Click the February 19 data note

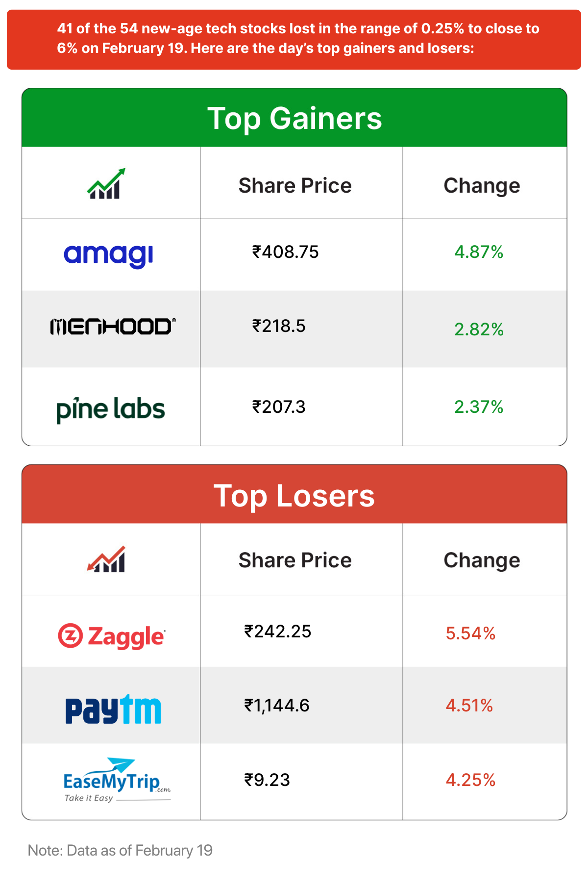click(120, 850)
